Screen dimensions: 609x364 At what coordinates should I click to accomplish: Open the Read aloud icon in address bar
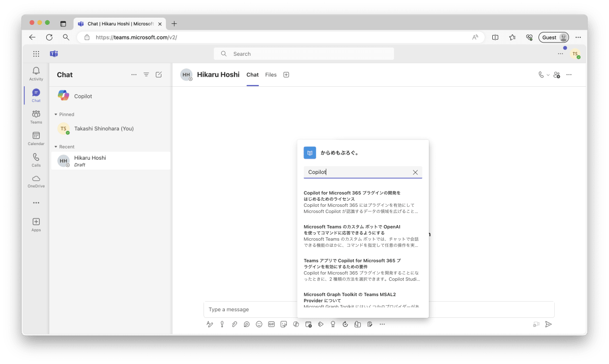pyautogui.click(x=476, y=38)
